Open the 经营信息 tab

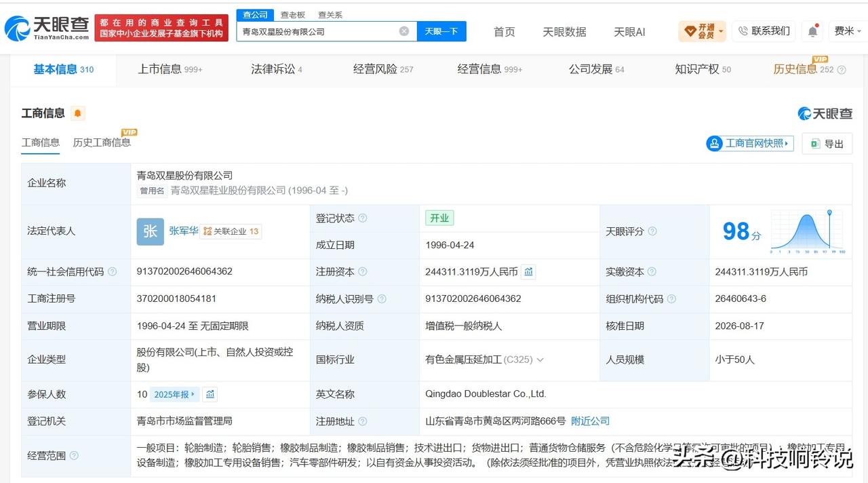tap(490, 69)
